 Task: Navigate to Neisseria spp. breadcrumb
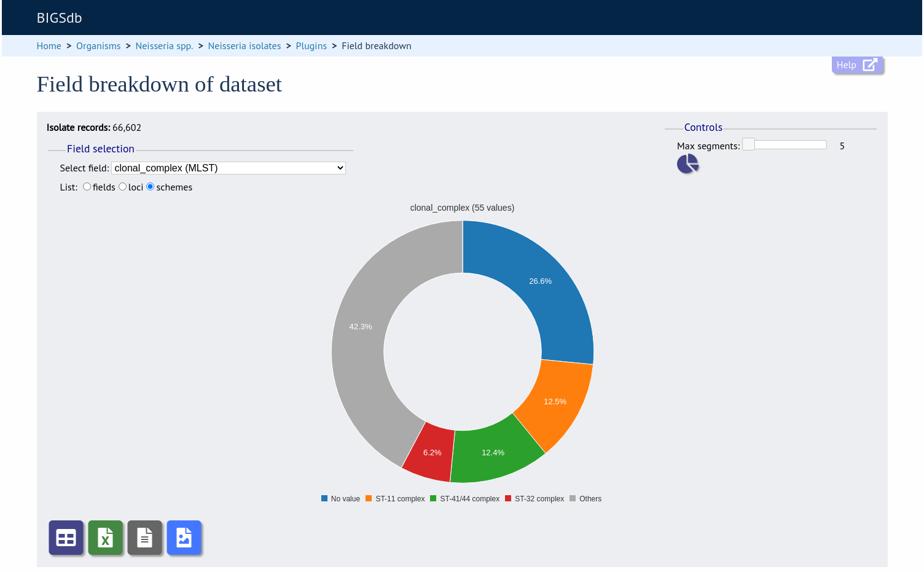tap(164, 46)
